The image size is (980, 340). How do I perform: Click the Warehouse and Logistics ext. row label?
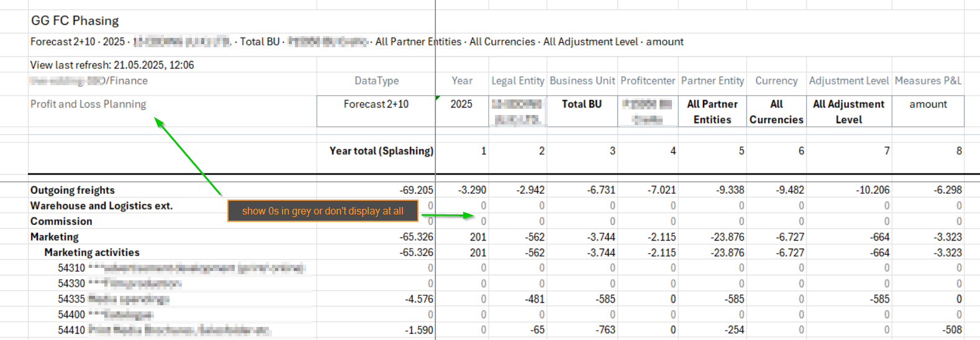[101, 206]
